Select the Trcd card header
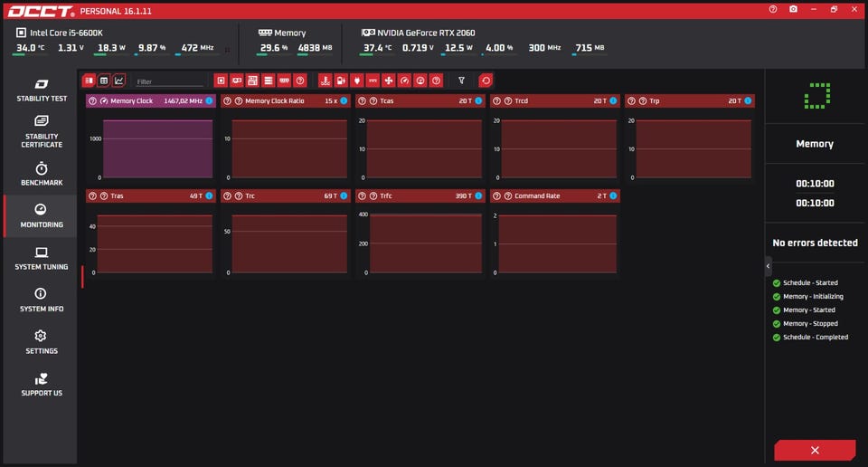This screenshot has width=868, height=467. click(554, 100)
